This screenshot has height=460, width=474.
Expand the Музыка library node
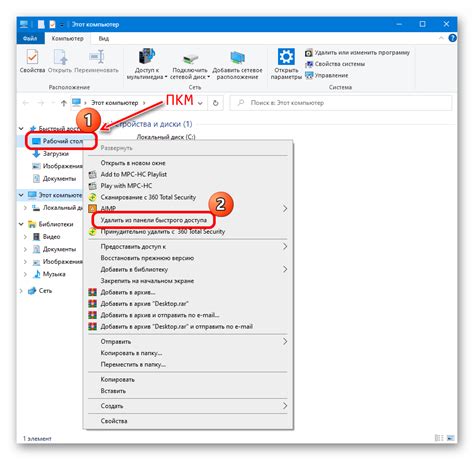(25, 274)
